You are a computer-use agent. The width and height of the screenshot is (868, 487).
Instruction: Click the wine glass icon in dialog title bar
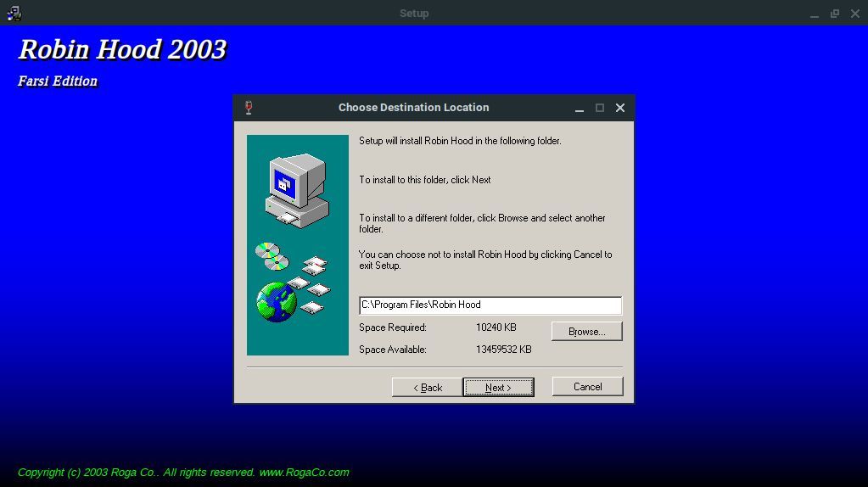pyautogui.click(x=249, y=108)
